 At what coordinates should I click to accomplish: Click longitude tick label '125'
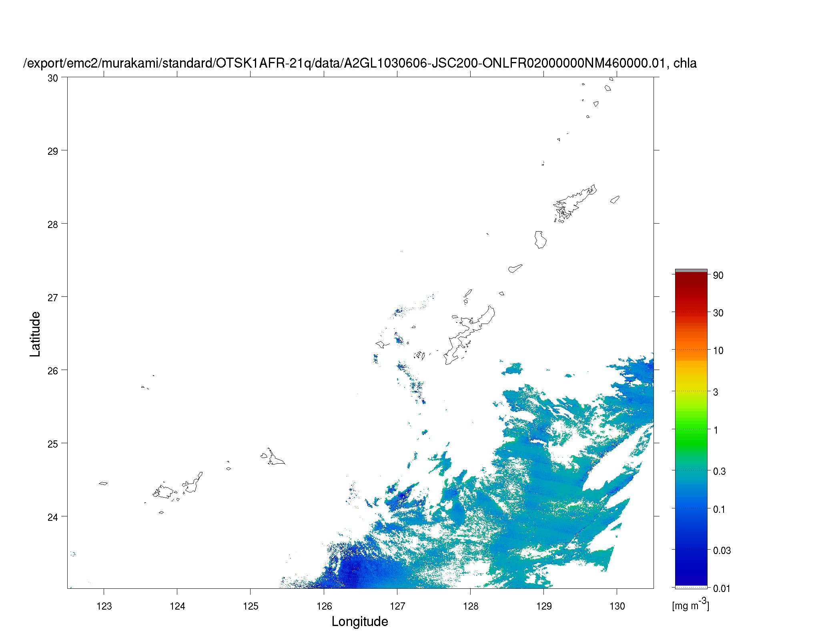(251, 606)
